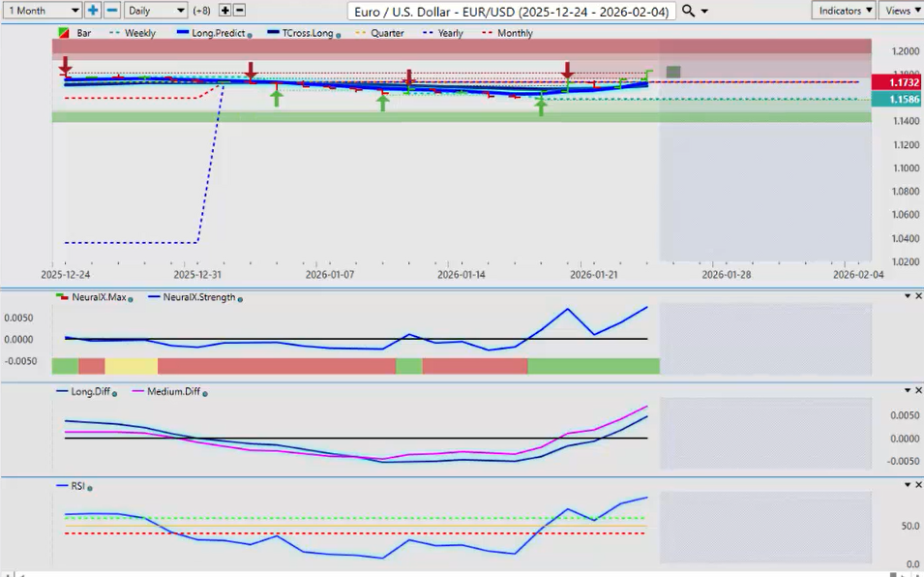Click the black minus forecast-days button
The height and width of the screenshot is (577, 924).
click(240, 10)
